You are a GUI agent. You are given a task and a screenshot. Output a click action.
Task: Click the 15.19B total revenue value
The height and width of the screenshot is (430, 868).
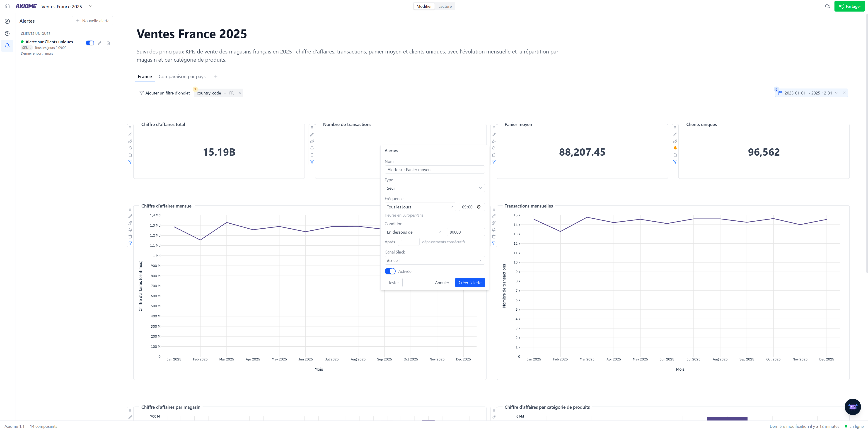tap(219, 152)
